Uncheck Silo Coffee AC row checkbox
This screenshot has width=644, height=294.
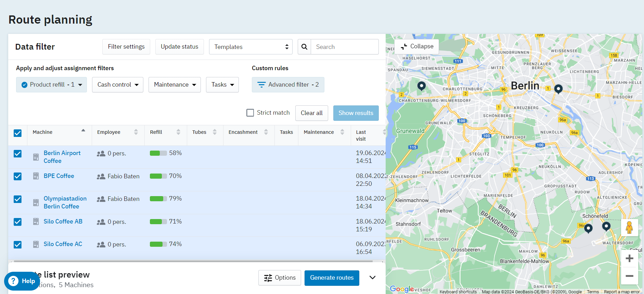point(17,245)
